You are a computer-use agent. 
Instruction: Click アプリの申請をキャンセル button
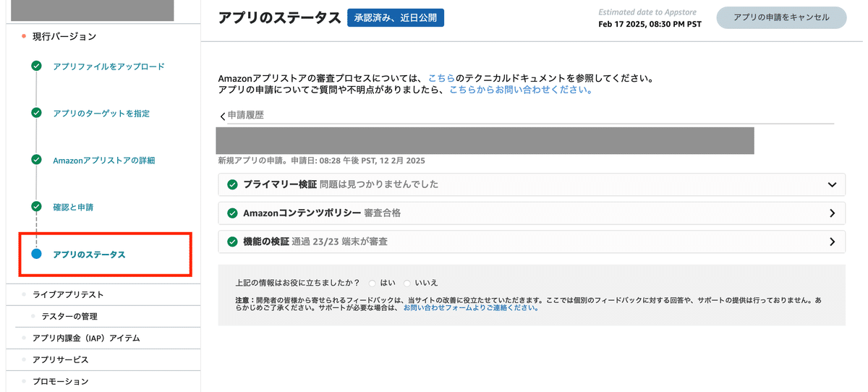(x=781, y=17)
